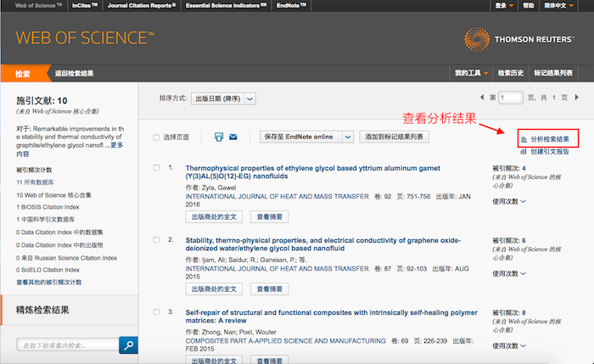The height and width of the screenshot is (364, 594).
Task: Click 保存至 EndNote online button
Action: point(301,137)
